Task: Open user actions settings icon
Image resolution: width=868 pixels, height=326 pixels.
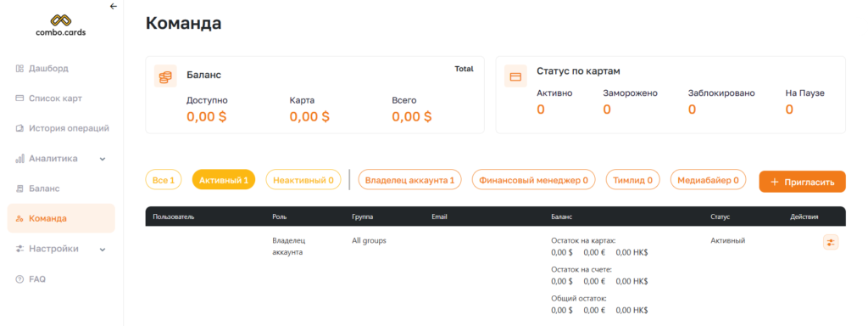Action: (831, 242)
